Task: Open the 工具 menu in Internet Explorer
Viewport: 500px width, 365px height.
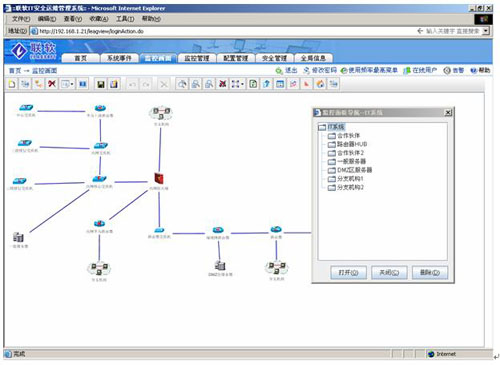Action: pos(125,19)
